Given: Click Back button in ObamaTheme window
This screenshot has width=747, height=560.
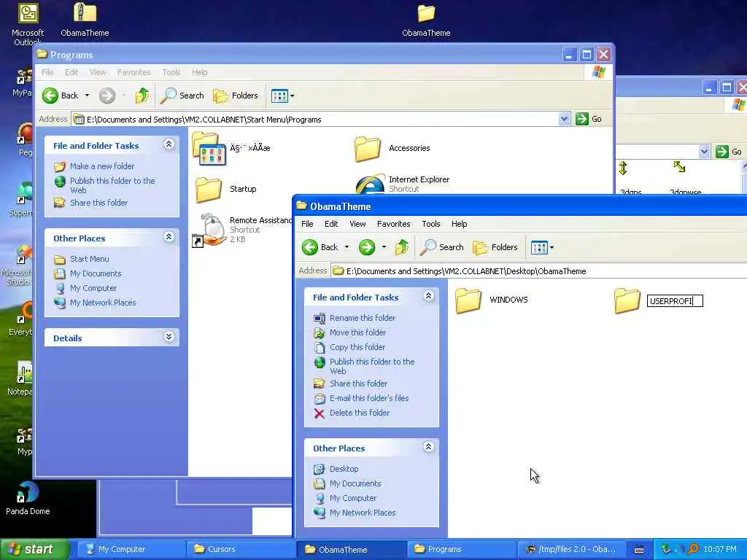Looking at the screenshot, I should (320, 247).
